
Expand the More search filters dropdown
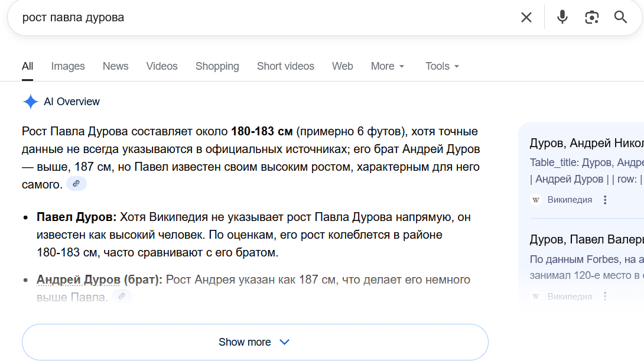pyautogui.click(x=388, y=66)
